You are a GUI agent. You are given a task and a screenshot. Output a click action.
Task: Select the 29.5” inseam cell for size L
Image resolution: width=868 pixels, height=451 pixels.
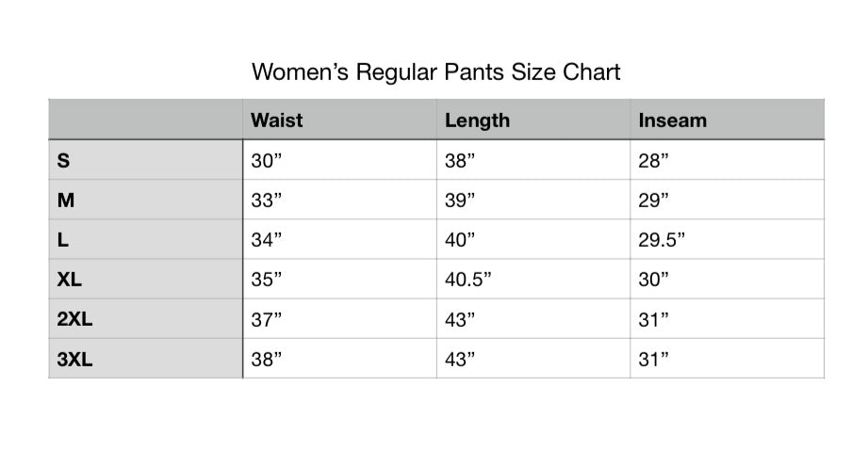coord(662,240)
